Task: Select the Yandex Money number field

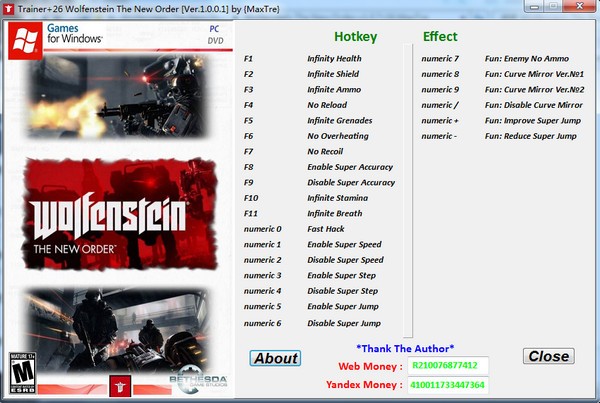Action: point(448,385)
